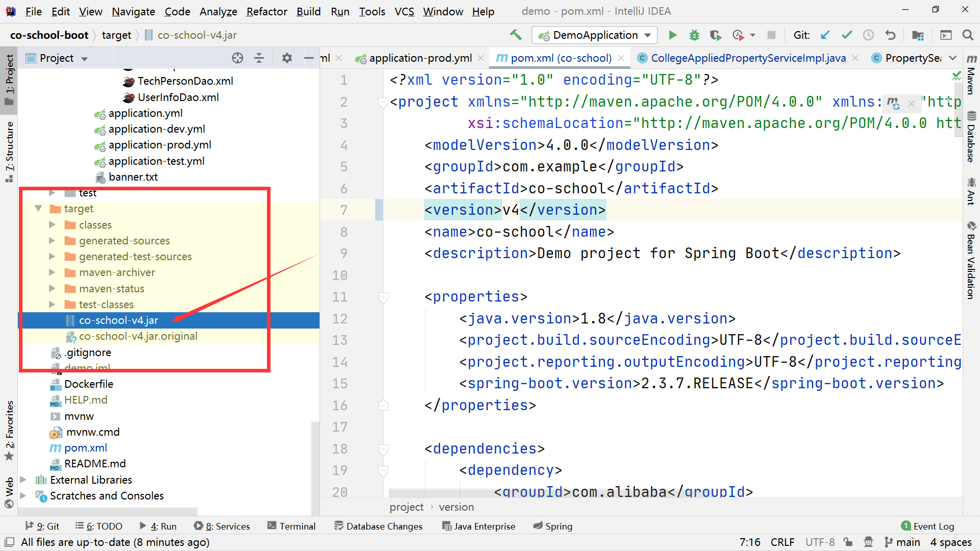Open Search Everywhere with the magnifier icon
The width and height of the screenshot is (980, 551).
click(968, 35)
